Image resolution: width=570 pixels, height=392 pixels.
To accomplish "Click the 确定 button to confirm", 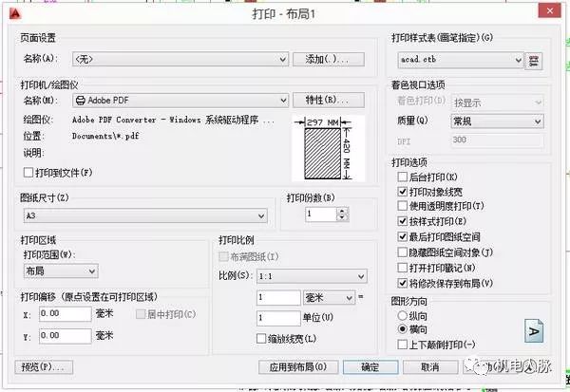I will [370, 366].
